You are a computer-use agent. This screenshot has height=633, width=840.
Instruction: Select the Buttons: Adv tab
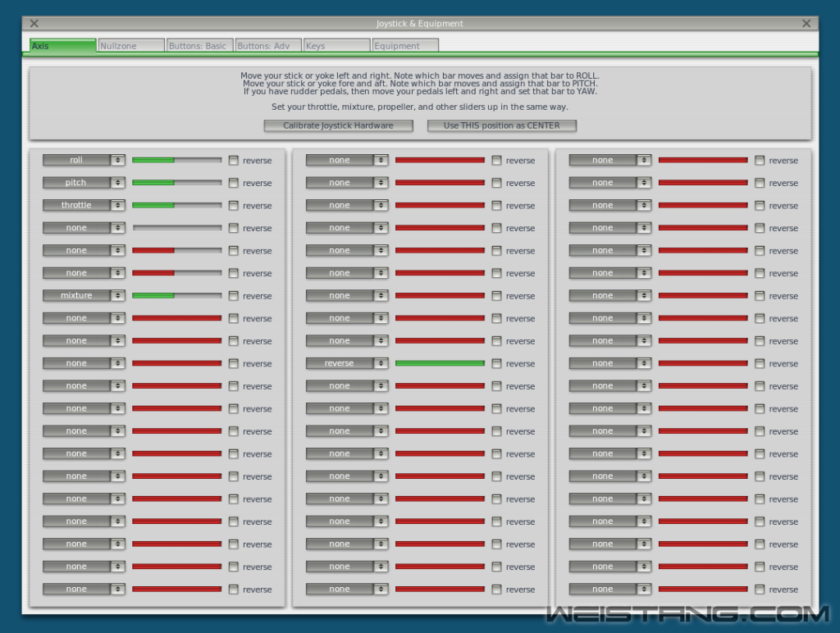click(x=268, y=46)
